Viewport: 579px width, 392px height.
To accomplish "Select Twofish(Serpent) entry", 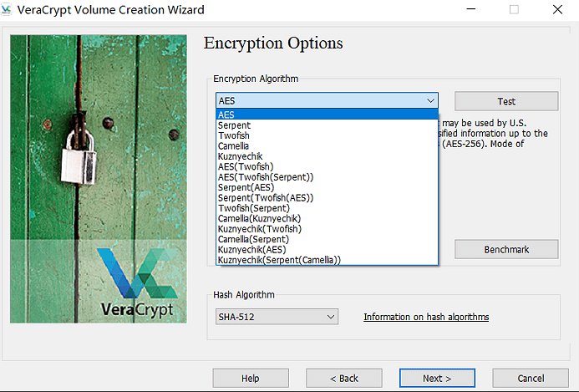I will point(327,208).
